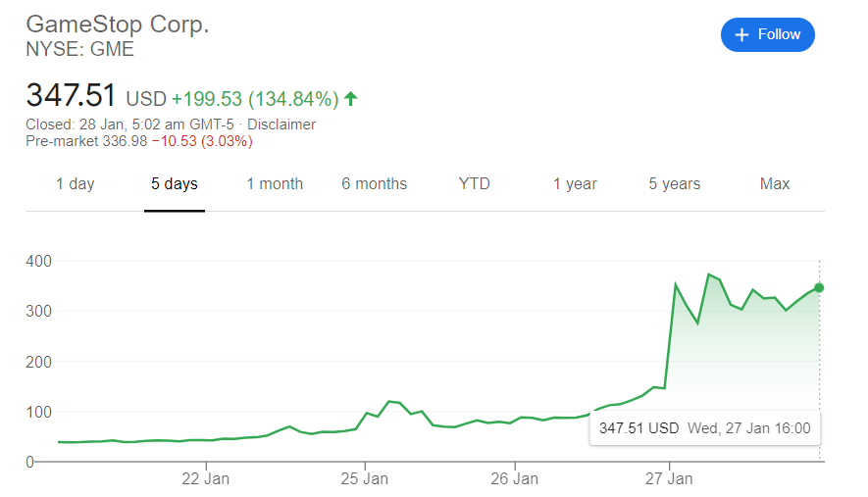View the 5 years range
868x497 pixels.
tap(675, 183)
